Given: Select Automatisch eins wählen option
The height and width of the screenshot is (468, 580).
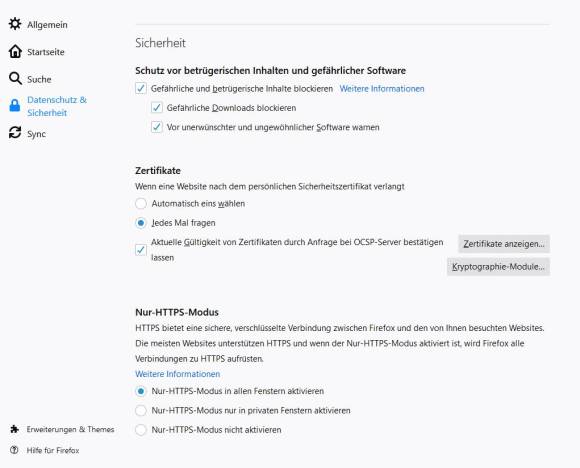Looking at the screenshot, I should [x=141, y=203].
